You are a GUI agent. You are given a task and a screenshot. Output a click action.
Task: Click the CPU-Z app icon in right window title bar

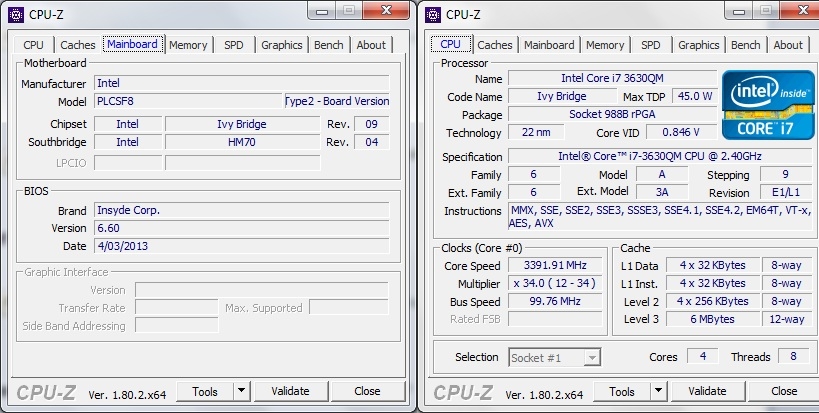(433, 15)
